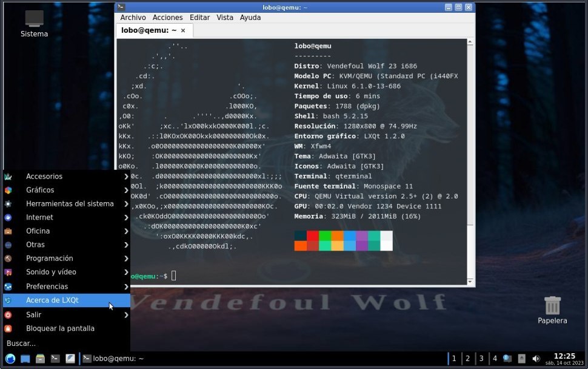588x369 pixels.
Task: Open the notifications tray icon
Action: click(507, 359)
